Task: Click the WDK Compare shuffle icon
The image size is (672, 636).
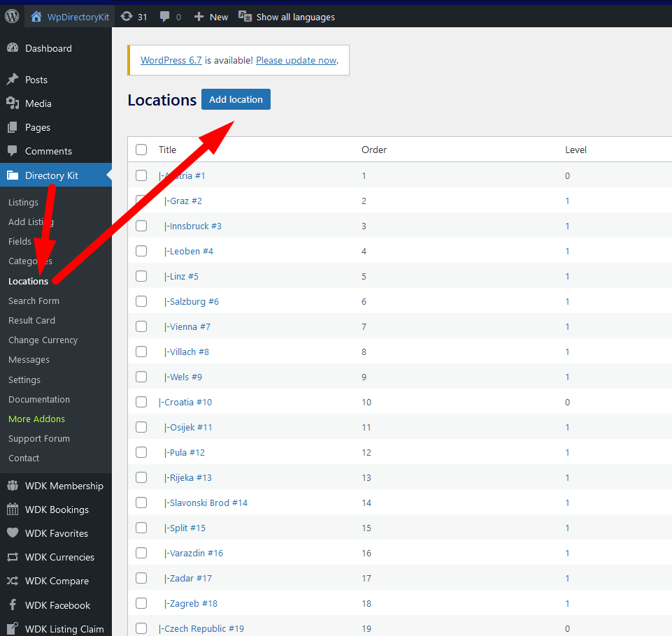Action: pos(13,581)
